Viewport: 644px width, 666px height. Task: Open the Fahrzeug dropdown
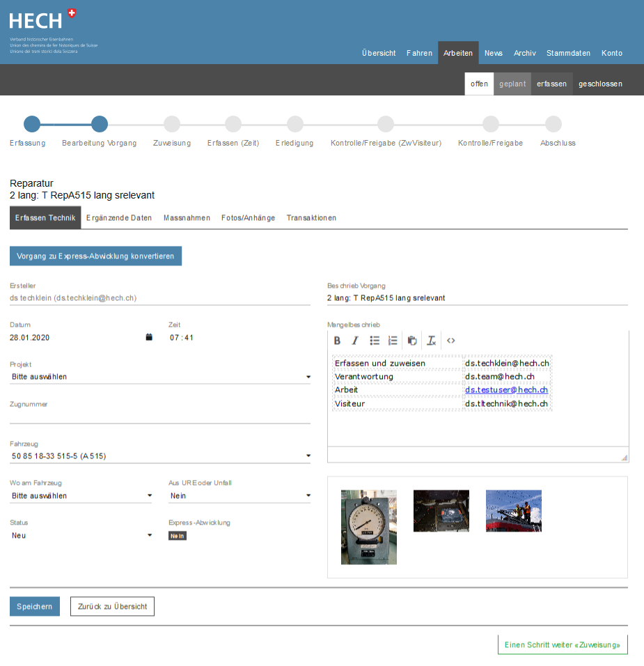[159, 456]
